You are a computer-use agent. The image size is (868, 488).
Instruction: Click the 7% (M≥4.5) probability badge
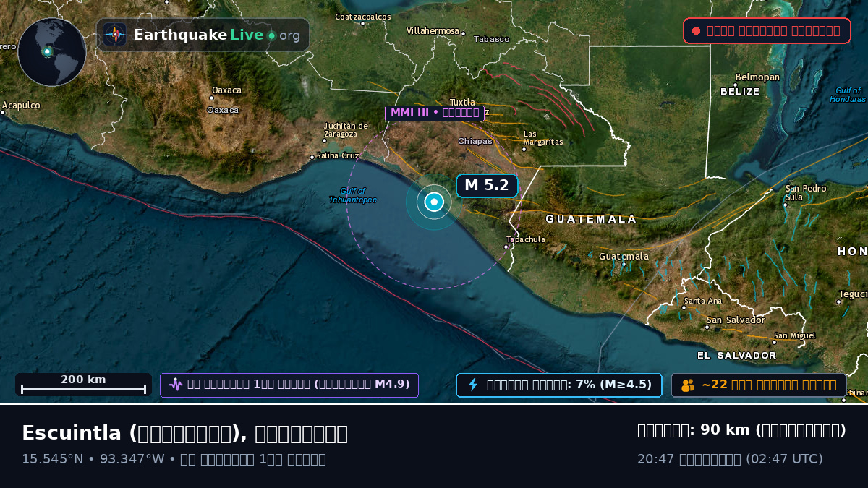click(x=559, y=385)
